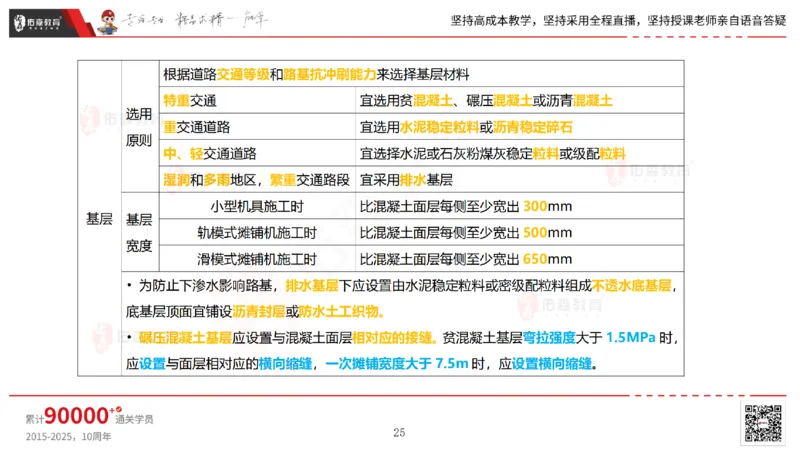Click the cell '宜选择水泥或石灰粉煤灰稳定粒料或级配粒料'
Image resolution: width=800 pixels, height=450 pixels.
click(x=519, y=153)
